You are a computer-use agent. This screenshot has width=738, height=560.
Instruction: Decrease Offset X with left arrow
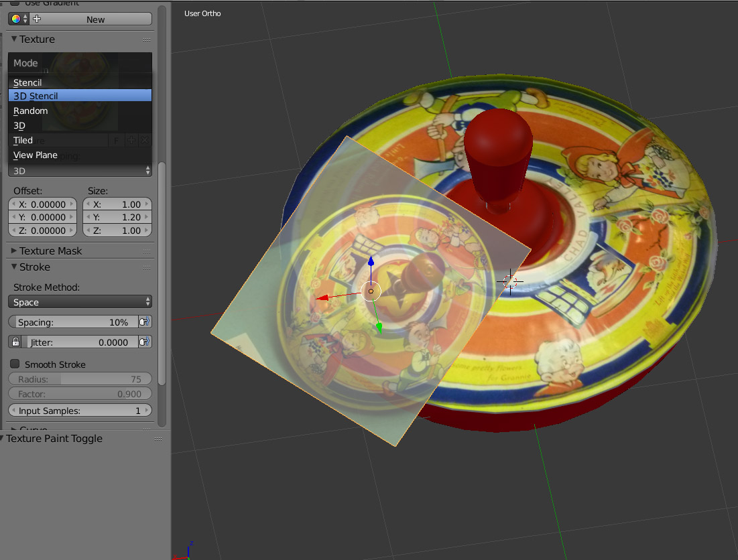[13, 204]
